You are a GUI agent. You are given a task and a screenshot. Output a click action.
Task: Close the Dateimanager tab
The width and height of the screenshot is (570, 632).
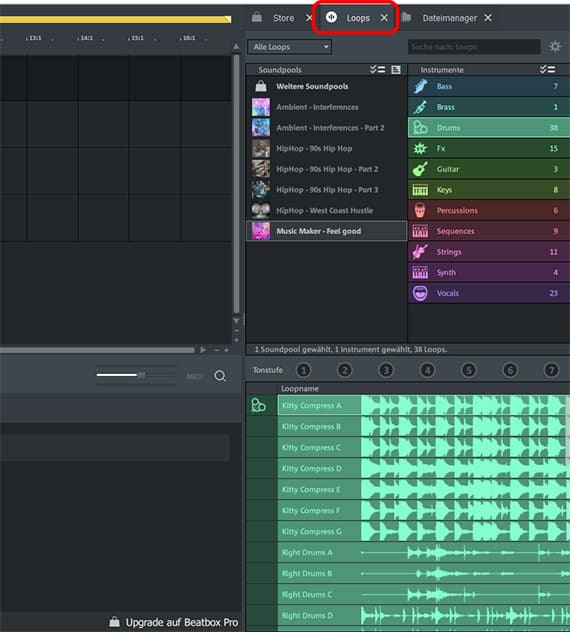[x=488, y=18]
